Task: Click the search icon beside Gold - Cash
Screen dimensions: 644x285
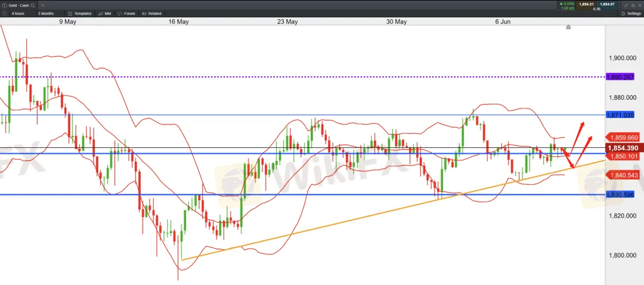Action: tap(32, 5)
